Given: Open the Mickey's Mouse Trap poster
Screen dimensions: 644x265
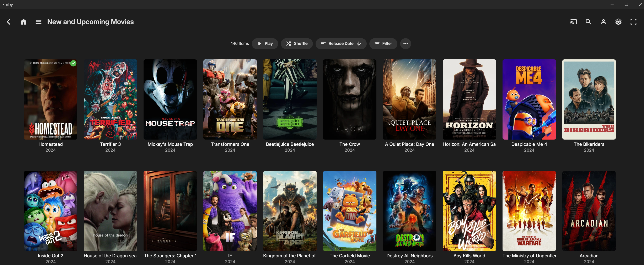Looking at the screenshot, I should [170, 99].
